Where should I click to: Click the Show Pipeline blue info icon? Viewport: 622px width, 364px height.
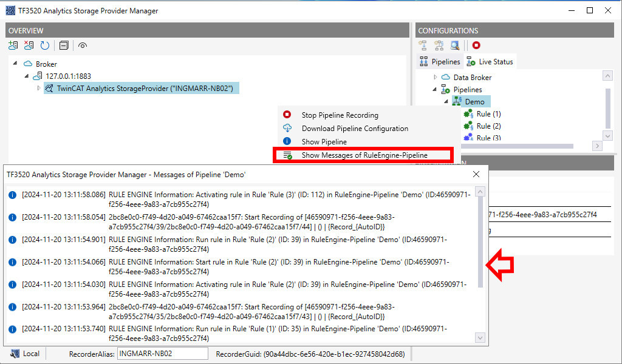coord(287,141)
